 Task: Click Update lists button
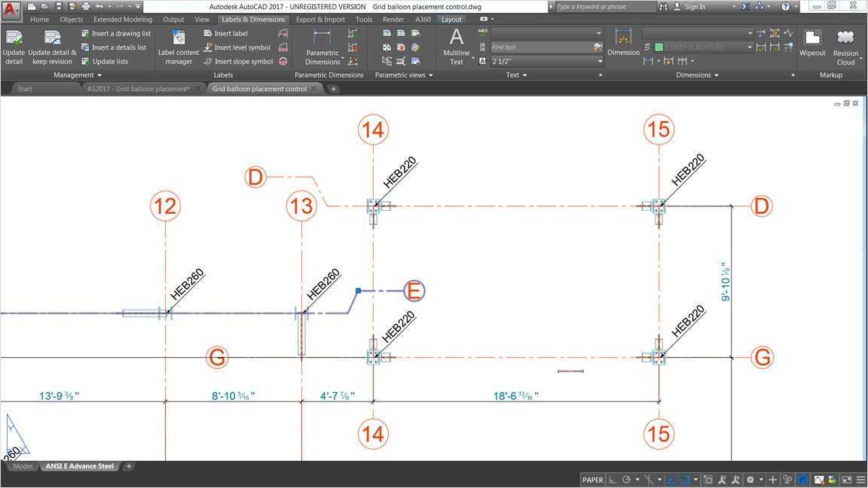(x=105, y=62)
